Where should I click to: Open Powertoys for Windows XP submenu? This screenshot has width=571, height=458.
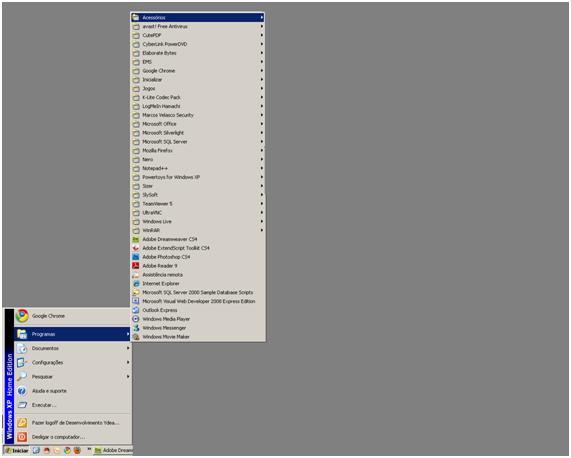[198, 177]
